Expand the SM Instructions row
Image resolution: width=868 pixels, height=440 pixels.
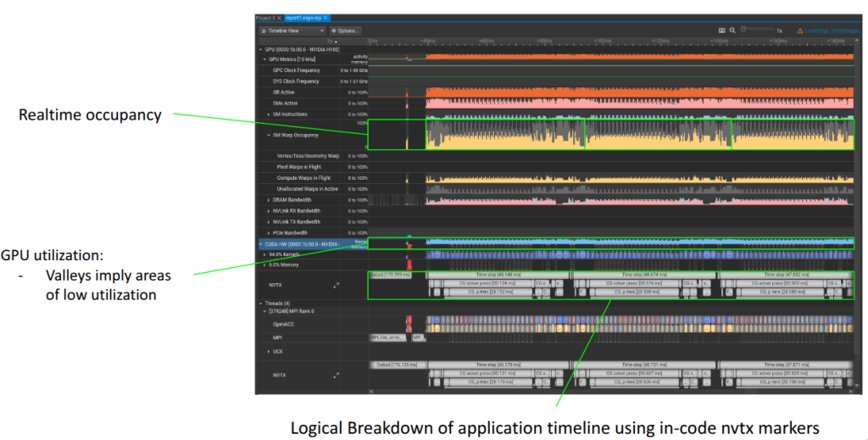tap(269, 114)
